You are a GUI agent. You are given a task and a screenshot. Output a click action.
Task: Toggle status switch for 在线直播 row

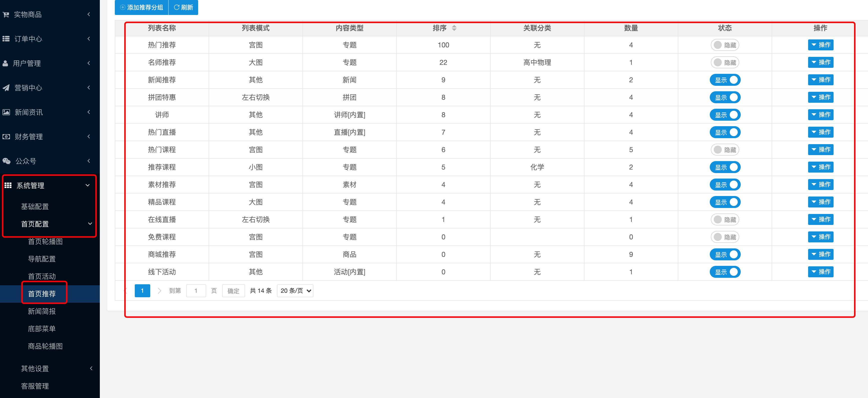point(725,219)
